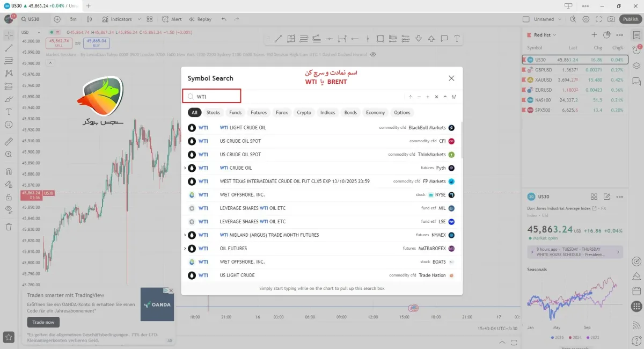The image size is (644, 349).
Task: Select the callout comment drawing tool
Action: (x=444, y=39)
